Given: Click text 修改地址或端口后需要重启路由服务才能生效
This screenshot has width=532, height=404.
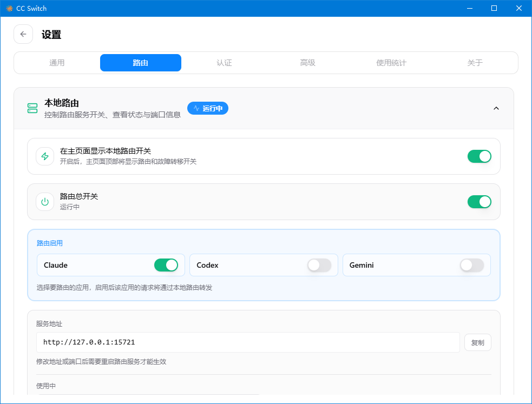Looking at the screenshot, I should tap(101, 362).
